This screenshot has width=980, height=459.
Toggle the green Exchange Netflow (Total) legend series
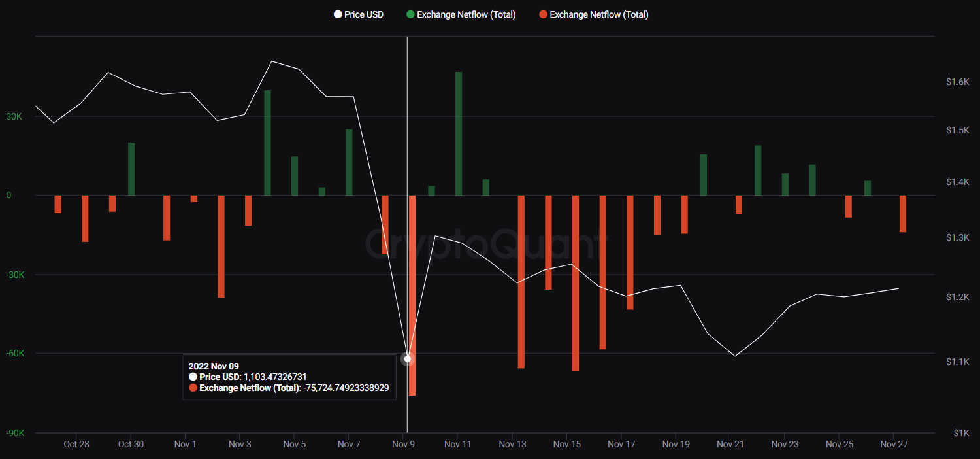[460, 14]
